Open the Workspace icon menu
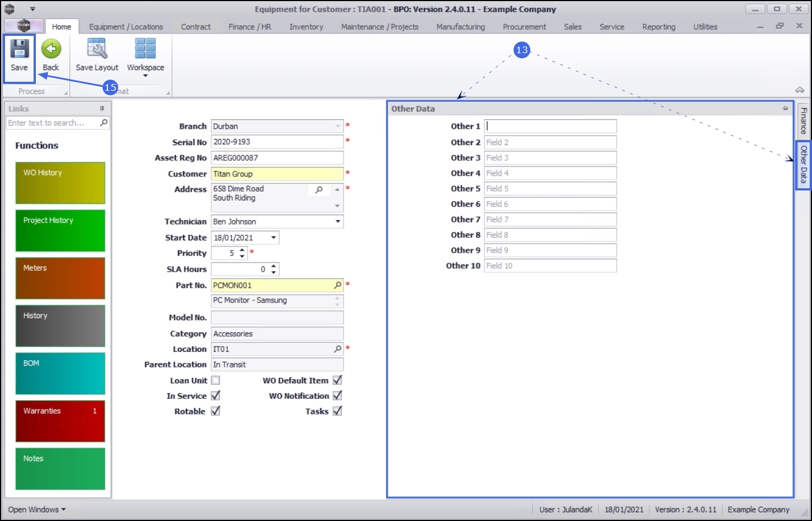This screenshot has height=521, width=812. pyautogui.click(x=146, y=49)
